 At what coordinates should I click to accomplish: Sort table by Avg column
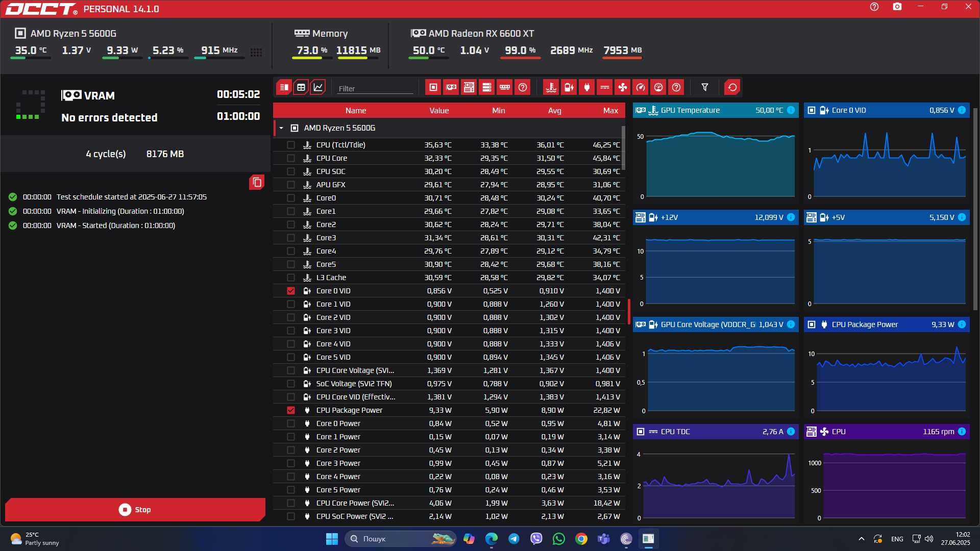[555, 110]
